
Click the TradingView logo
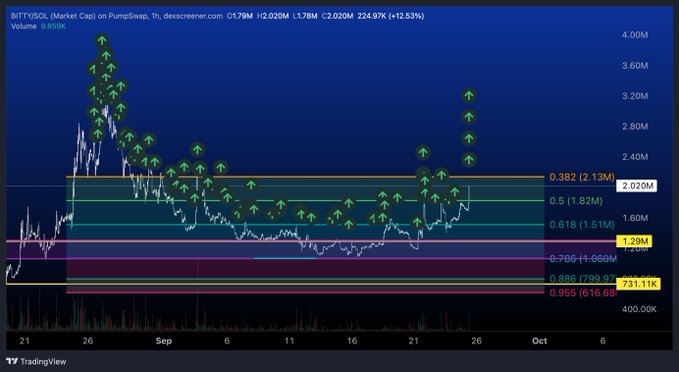point(36,361)
